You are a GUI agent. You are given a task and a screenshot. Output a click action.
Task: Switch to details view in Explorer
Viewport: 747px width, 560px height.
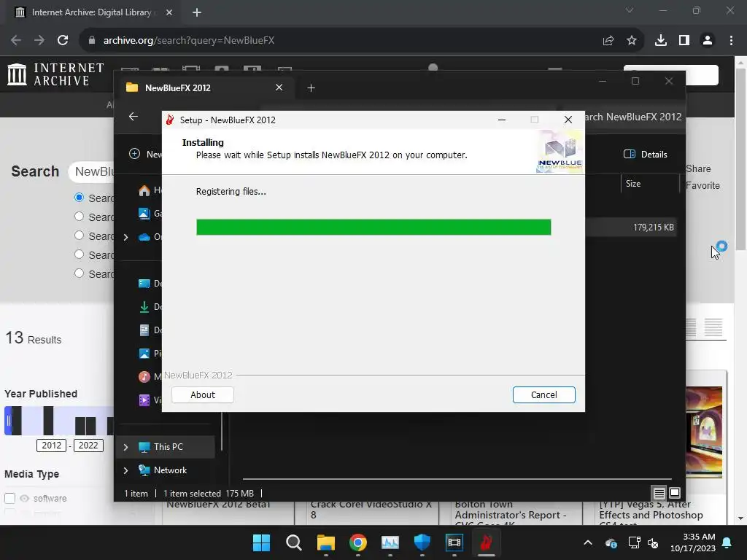(659, 493)
